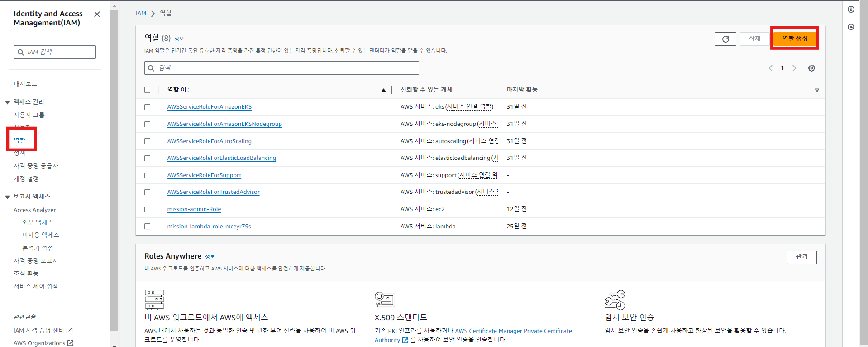Click 서비스 연결 역할 text in EKS row
The width and height of the screenshot is (868, 347).
click(469, 107)
